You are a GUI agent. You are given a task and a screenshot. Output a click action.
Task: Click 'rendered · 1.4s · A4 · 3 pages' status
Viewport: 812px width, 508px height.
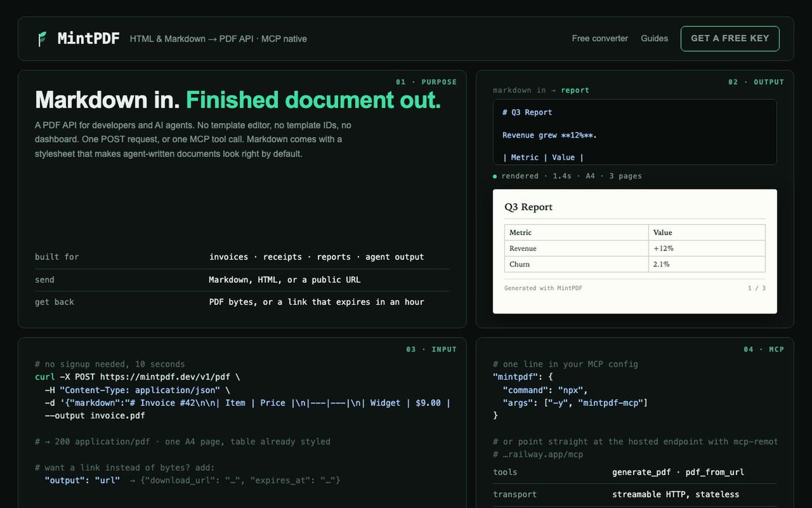[x=571, y=176]
